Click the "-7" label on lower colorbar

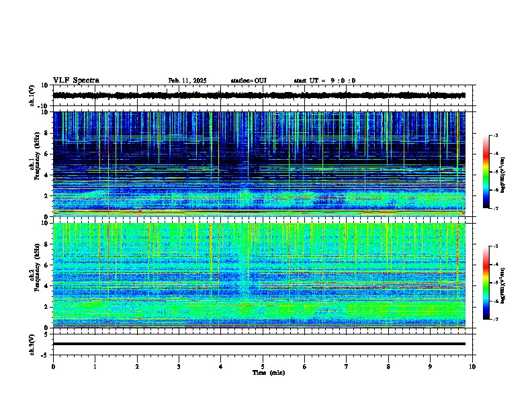(496, 319)
